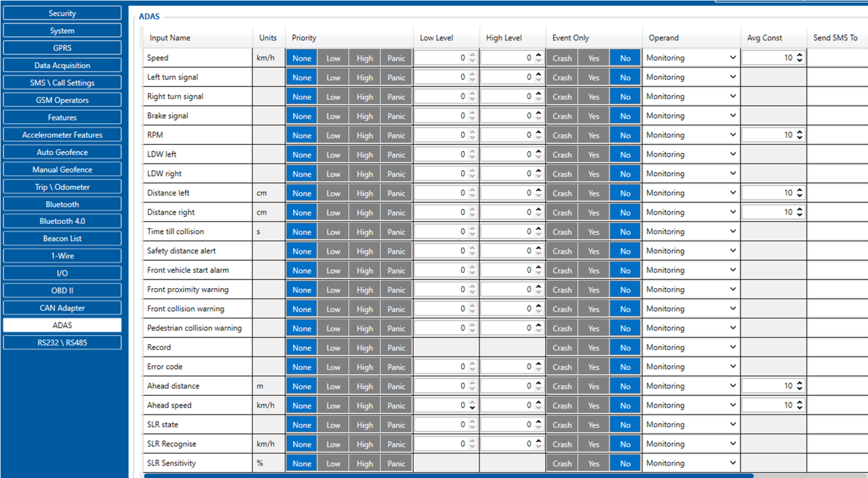Enable Yes event for Ahead speed
Image resolution: width=868 pixels, height=478 pixels.
pyautogui.click(x=594, y=405)
